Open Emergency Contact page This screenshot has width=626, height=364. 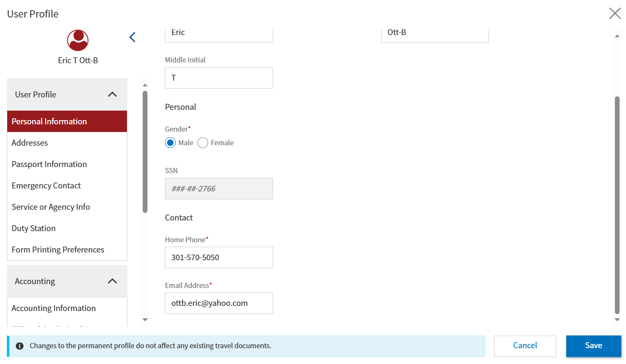click(46, 185)
